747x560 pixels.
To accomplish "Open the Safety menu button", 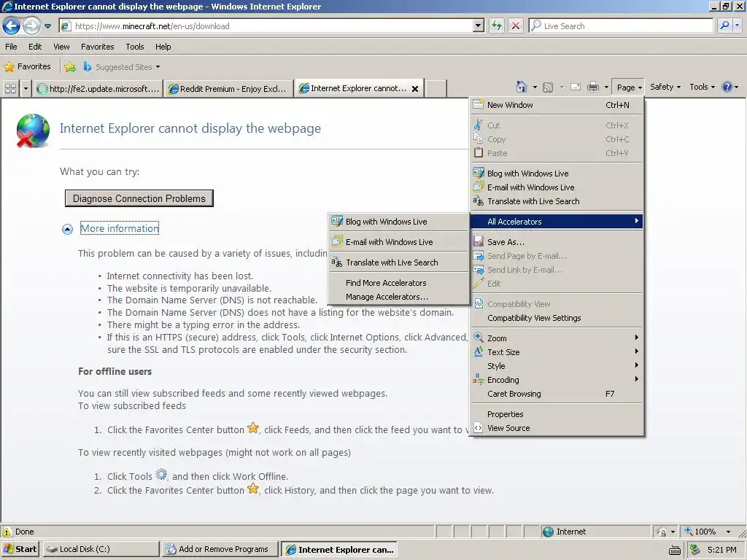I will pos(665,87).
